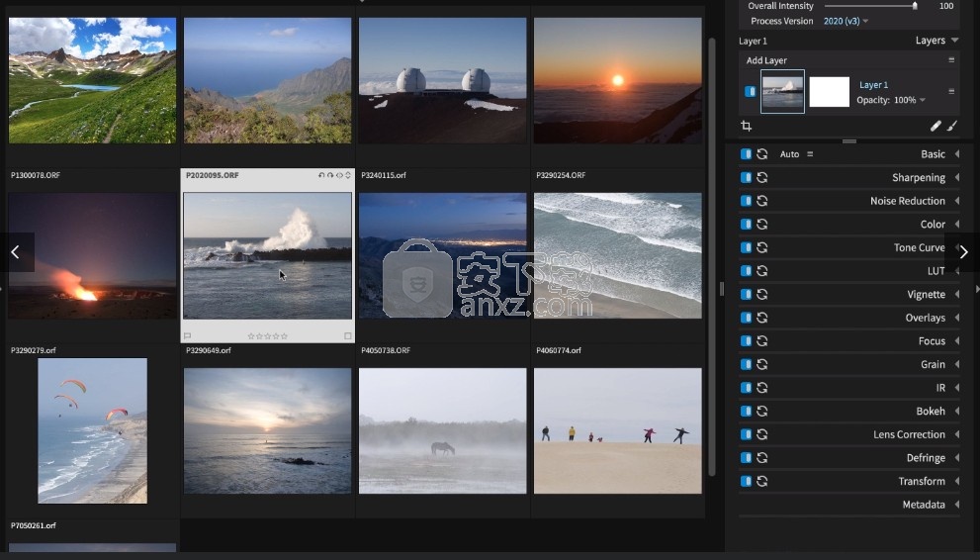Go to next image with right arrow
The width and height of the screenshot is (980, 560).
[x=963, y=252]
